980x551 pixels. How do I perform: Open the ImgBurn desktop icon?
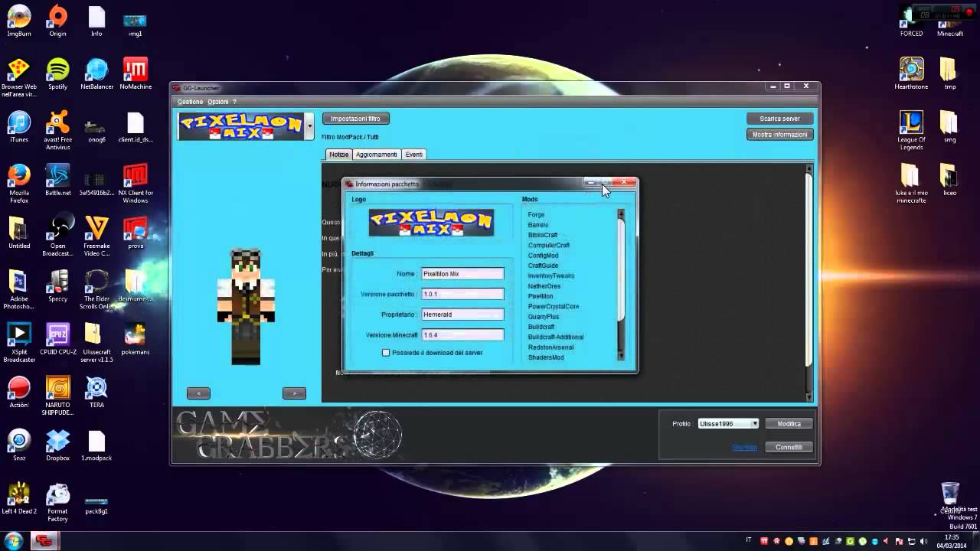coord(19,21)
